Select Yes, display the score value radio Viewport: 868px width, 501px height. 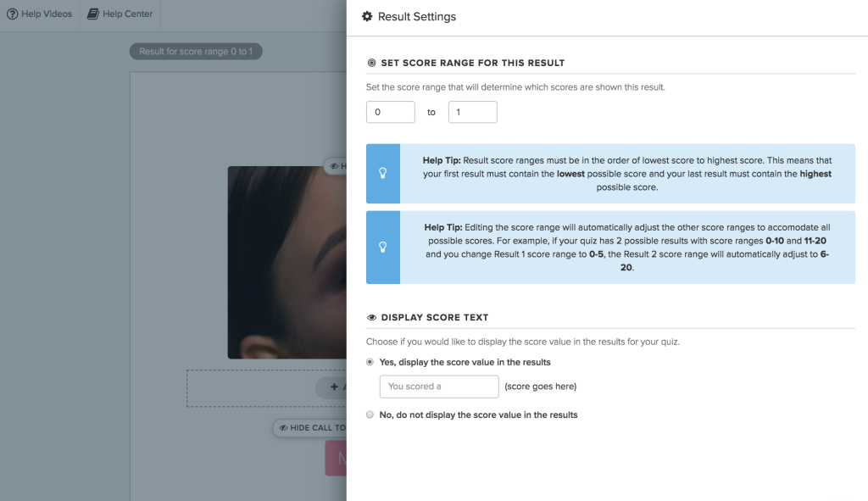370,362
